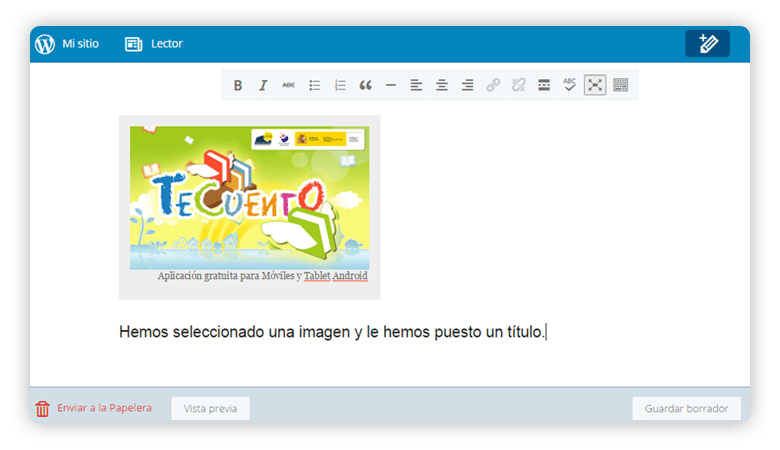
Task: Align text right
Action: (467, 86)
